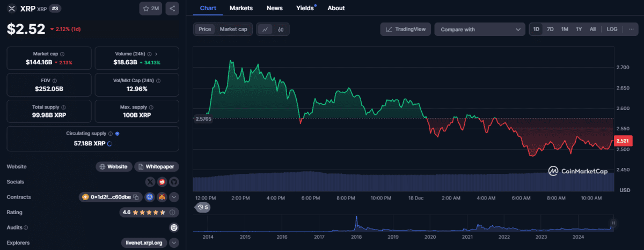Show Market cap info tooltip icon
This screenshot has width=644, height=250.
click(62, 54)
